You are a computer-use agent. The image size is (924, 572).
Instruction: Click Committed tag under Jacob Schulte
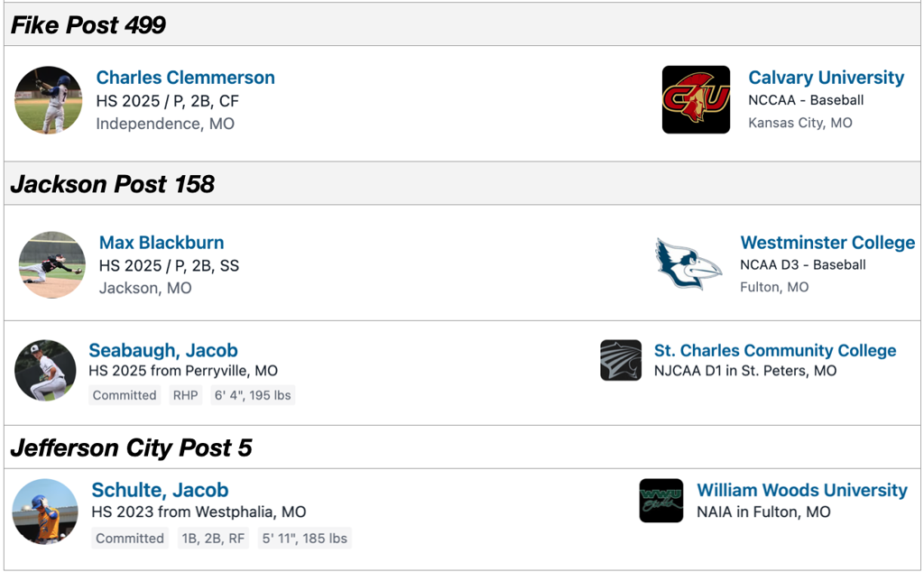[x=130, y=539]
